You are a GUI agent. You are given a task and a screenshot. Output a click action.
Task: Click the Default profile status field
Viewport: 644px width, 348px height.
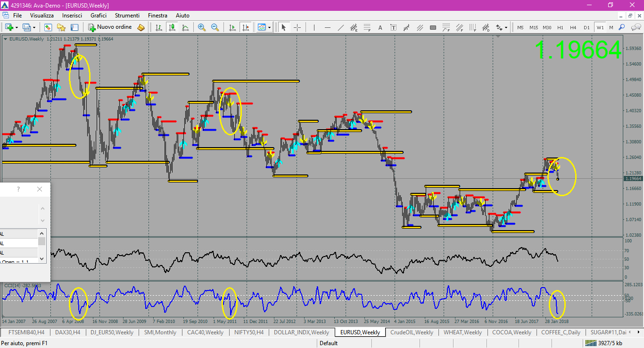click(x=329, y=343)
